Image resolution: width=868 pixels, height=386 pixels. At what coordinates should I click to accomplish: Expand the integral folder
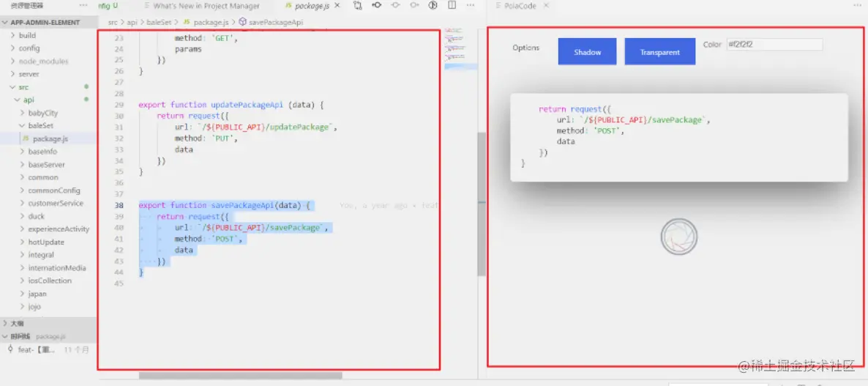48,255
